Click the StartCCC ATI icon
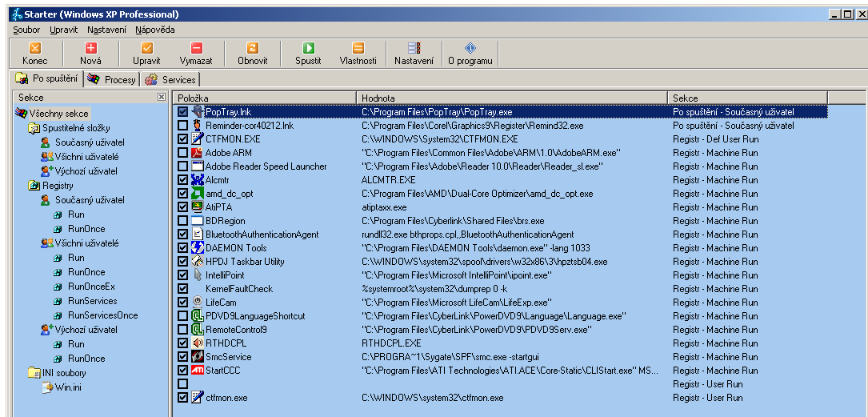Image resolution: width=868 pixels, height=417 pixels. tap(197, 370)
